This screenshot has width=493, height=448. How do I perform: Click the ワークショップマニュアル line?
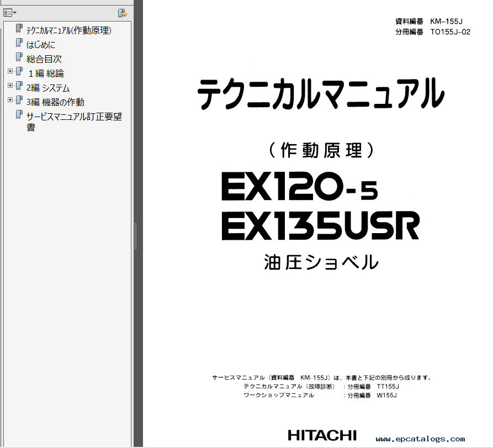point(279,395)
